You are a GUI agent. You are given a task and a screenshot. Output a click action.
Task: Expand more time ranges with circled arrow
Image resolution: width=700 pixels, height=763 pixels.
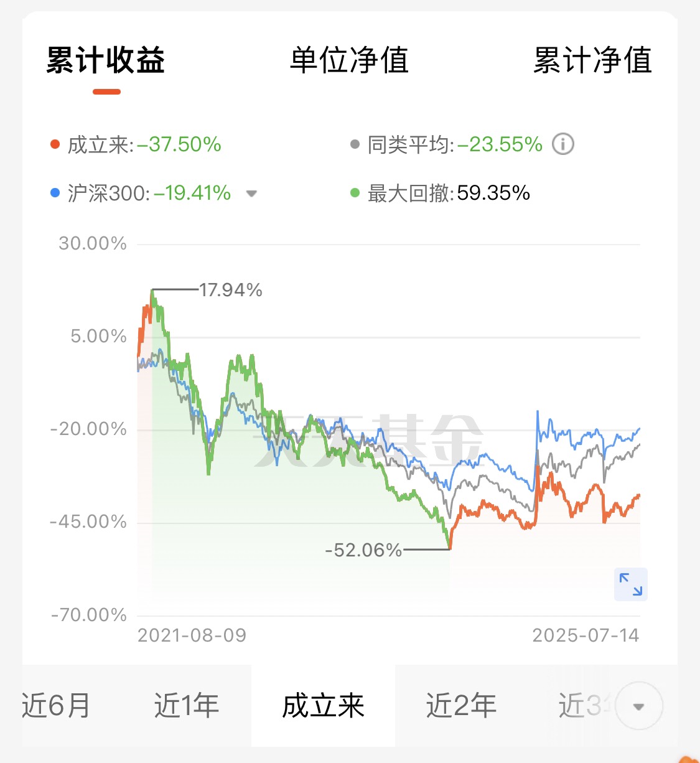tap(638, 706)
